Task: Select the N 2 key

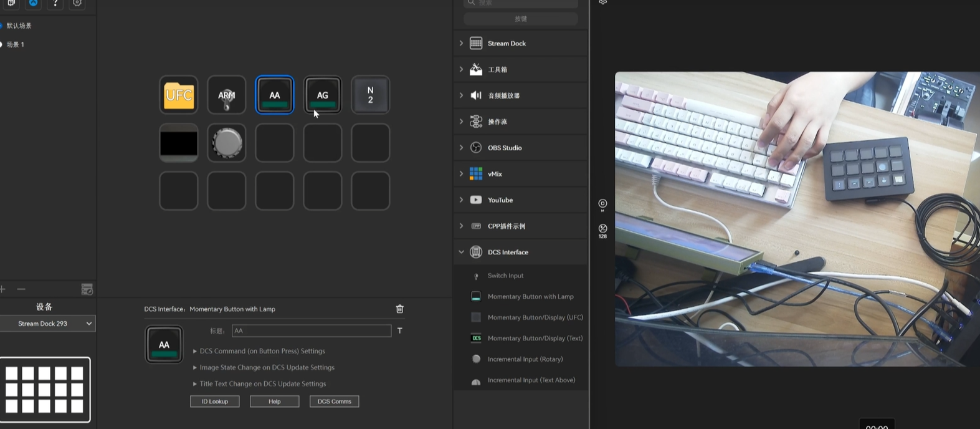Action: point(371,95)
